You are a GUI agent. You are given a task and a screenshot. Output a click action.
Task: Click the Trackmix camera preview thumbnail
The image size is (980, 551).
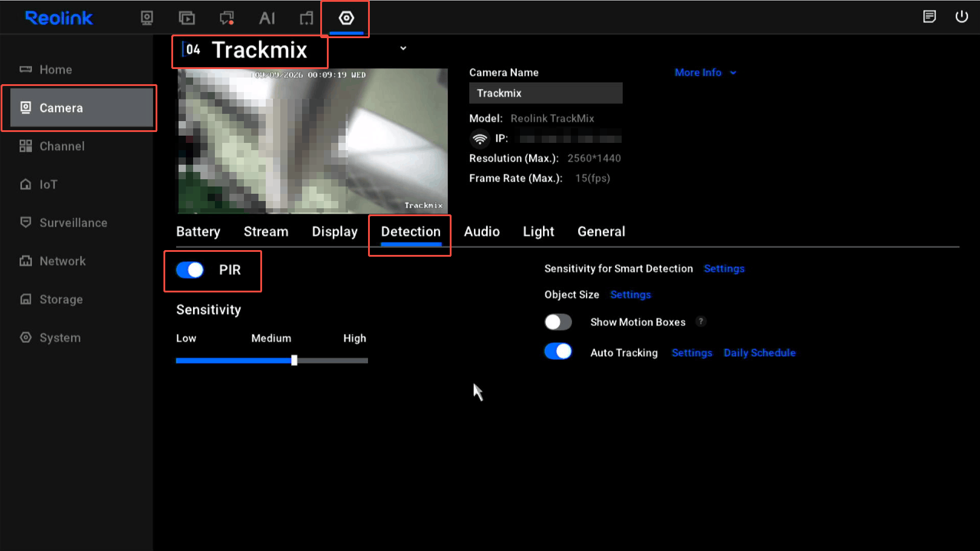[312, 141]
